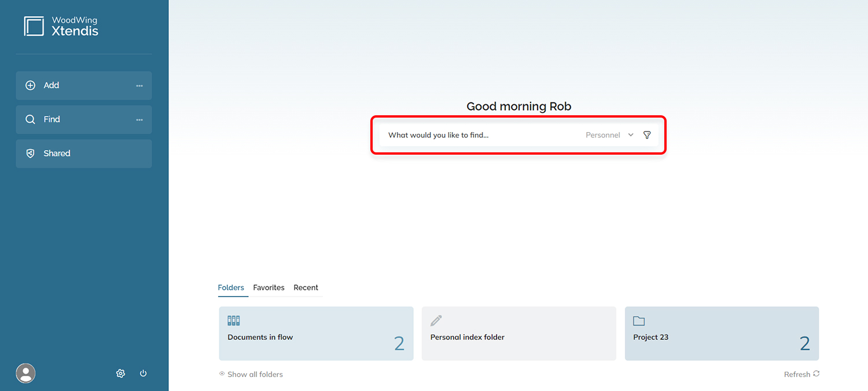Click the Refresh link
This screenshot has height=391, width=868.
point(797,374)
